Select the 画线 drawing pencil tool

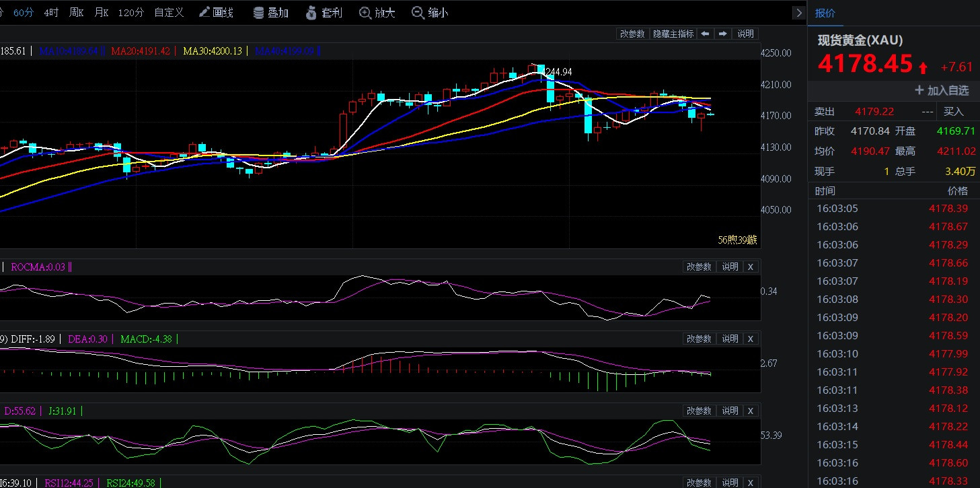[x=216, y=13]
